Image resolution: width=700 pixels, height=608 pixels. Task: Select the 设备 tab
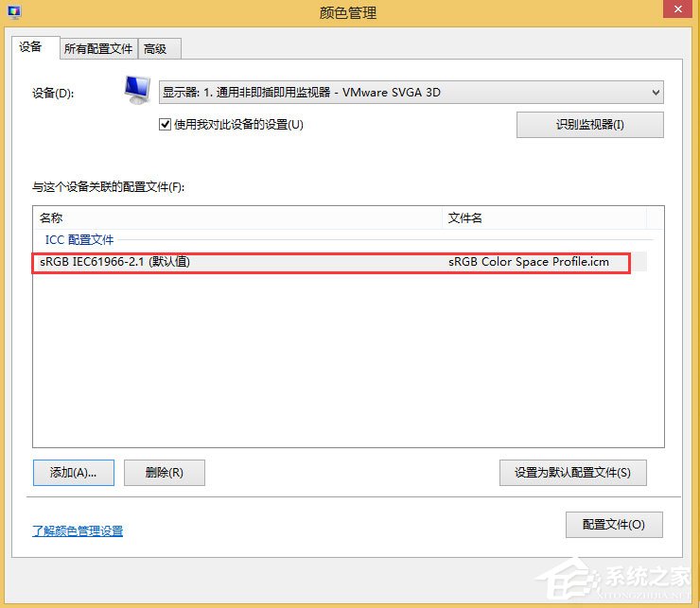click(30, 47)
